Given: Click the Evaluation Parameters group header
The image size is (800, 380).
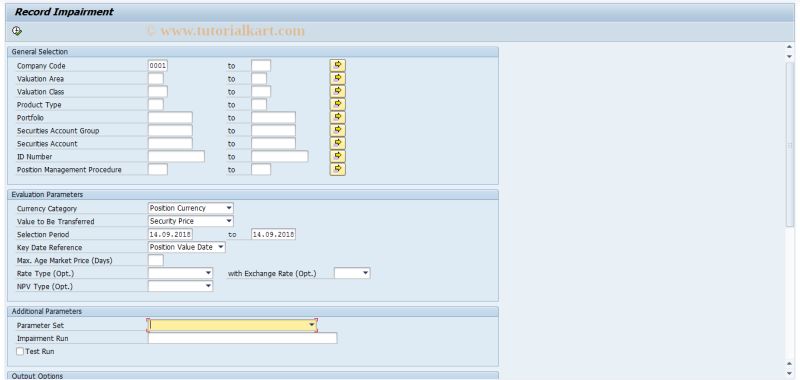Looking at the screenshot, I should [253, 194].
